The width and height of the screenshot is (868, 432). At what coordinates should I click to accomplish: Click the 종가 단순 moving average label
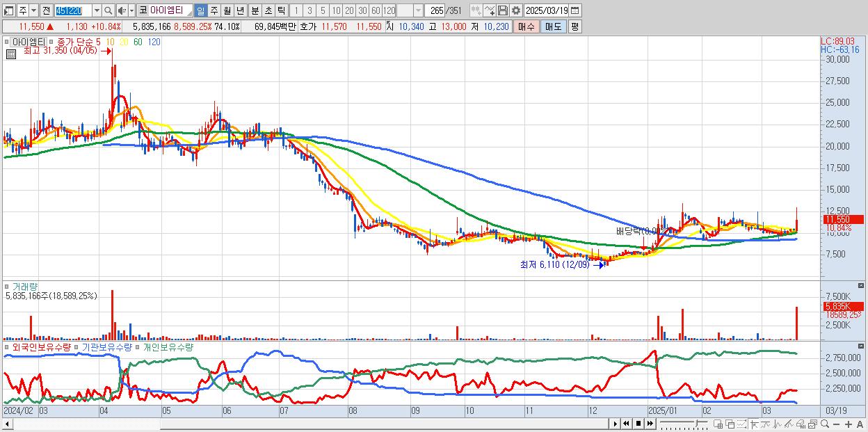click(74, 42)
